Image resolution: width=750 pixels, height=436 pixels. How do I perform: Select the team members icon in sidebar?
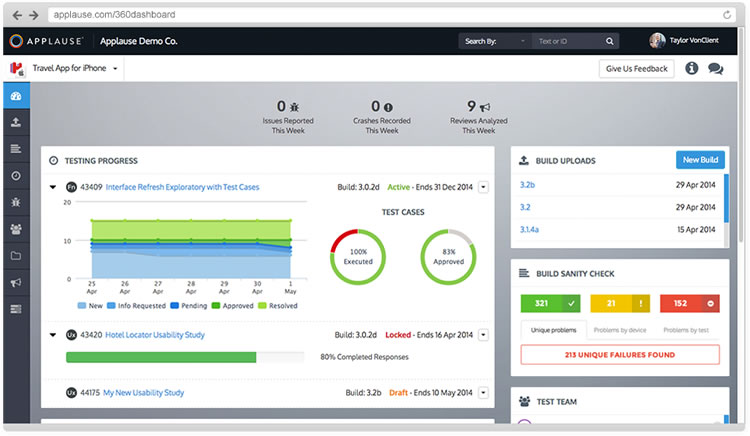pyautogui.click(x=15, y=229)
